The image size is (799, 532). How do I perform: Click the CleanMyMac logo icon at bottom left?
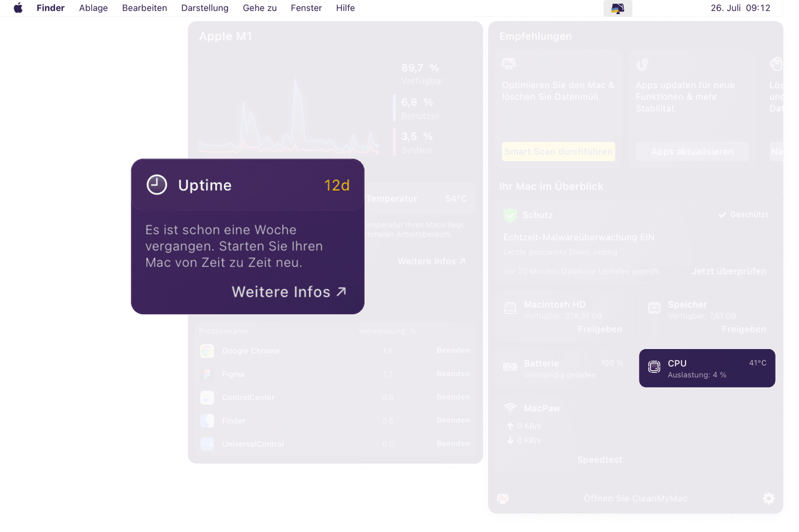point(503,498)
